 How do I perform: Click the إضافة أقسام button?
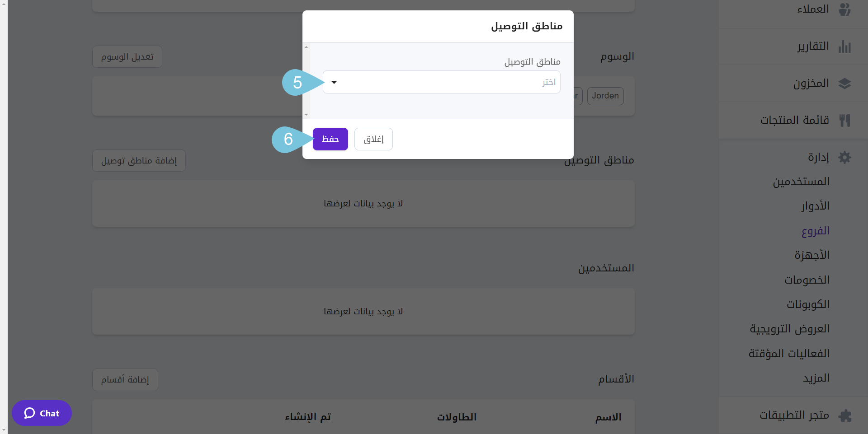pos(125,379)
